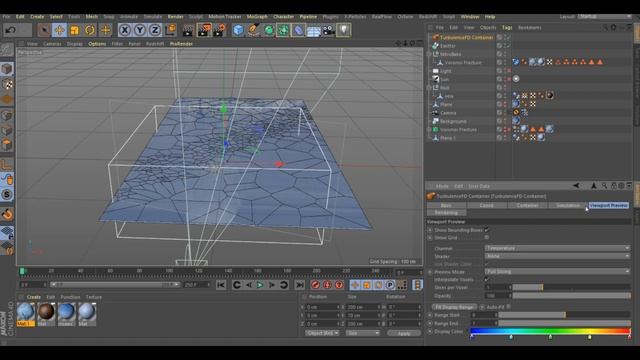Open the Render menu
Image resolution: width=640 pixels, height=360 pixels.
(176, 17)
